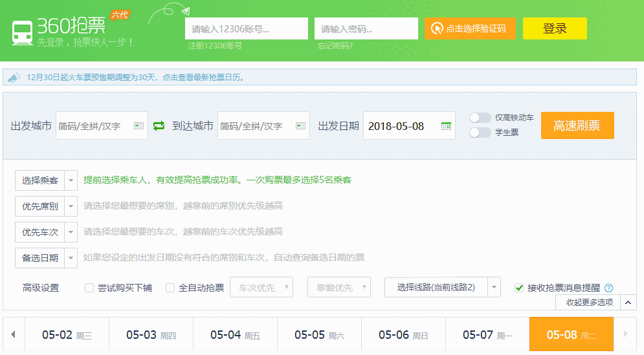Open the 靠窗优先 combo box
Screen dimensions: 644x355
[x=339, y=287]
